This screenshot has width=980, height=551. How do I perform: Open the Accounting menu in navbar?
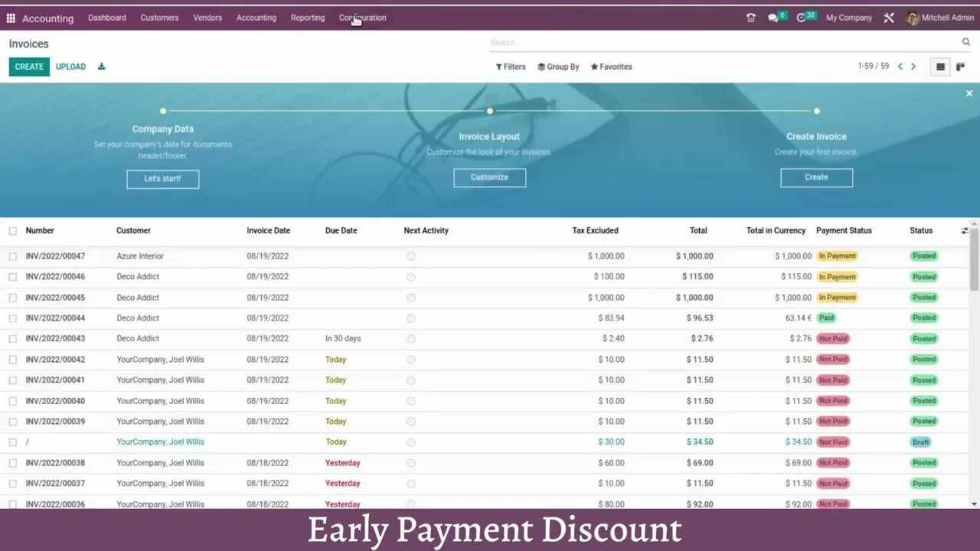256,18
